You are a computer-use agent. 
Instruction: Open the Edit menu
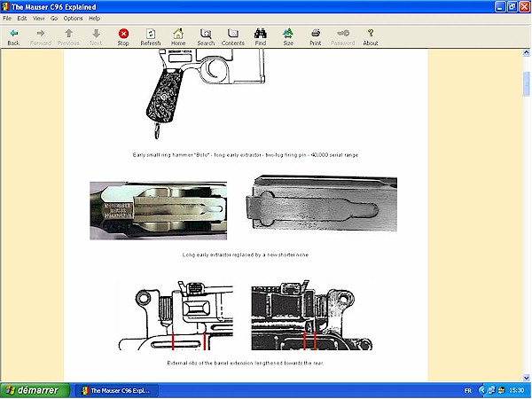tap(22, 19)
